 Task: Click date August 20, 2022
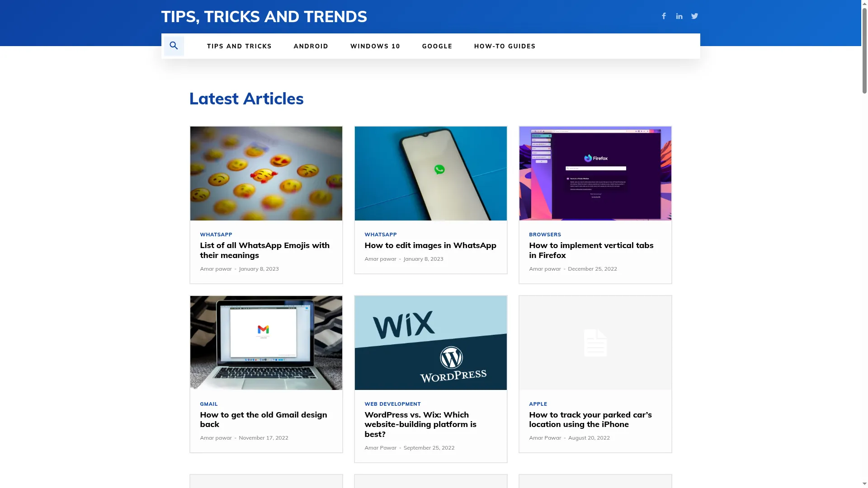(589, 438)
